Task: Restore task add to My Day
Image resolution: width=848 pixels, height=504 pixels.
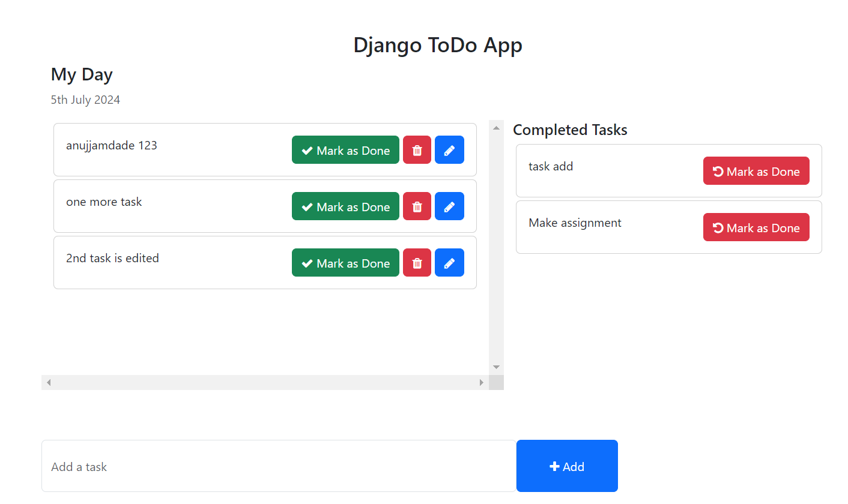Action: 756,170
